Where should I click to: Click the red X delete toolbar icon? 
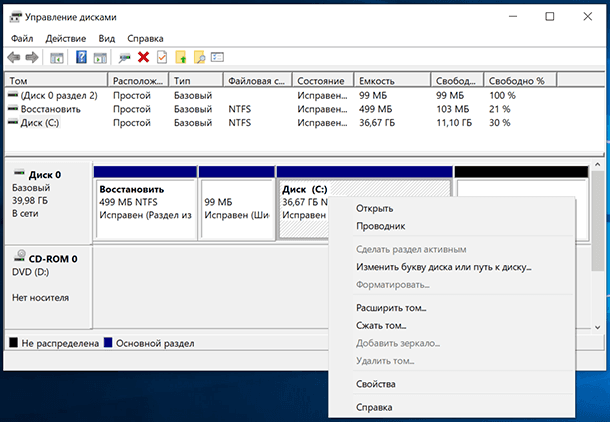coord(144,57)
